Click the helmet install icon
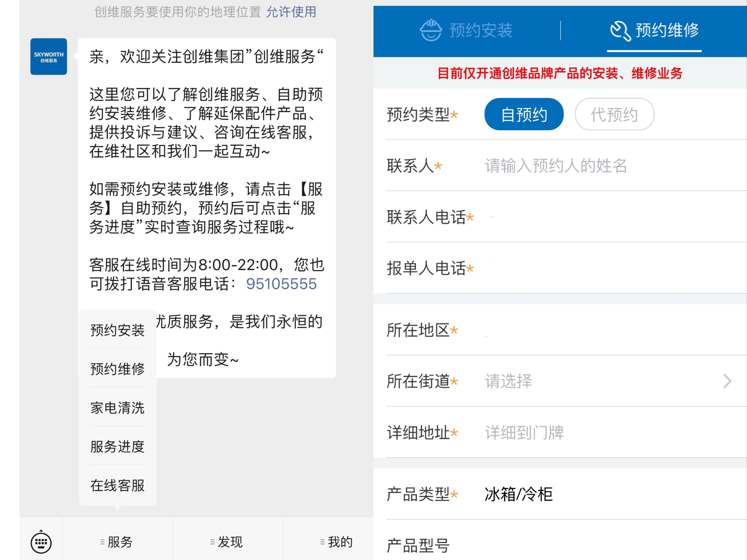The height and width of the screenshot is (560, 747). tap(431, 30)
